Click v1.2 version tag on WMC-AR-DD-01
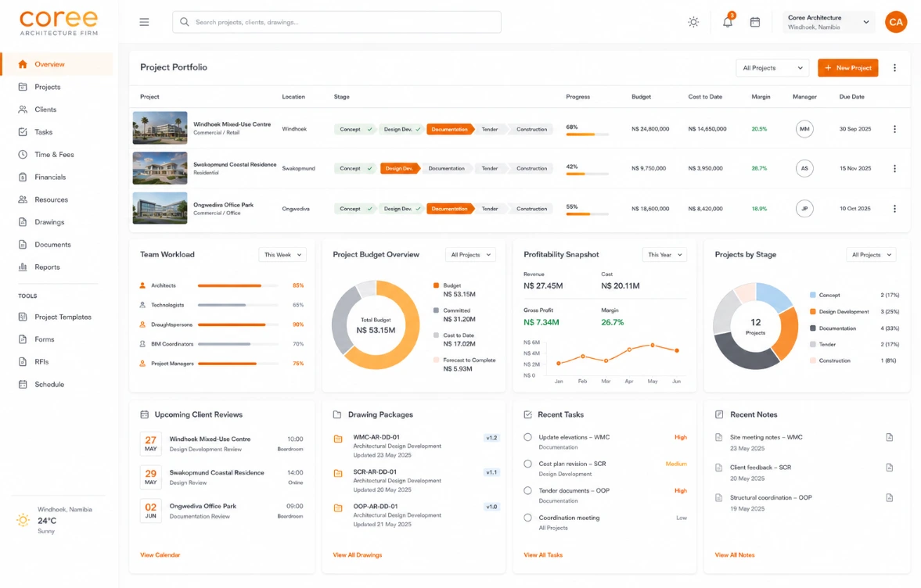This screenshot has height=588, width=921. [x=491, y=438]
